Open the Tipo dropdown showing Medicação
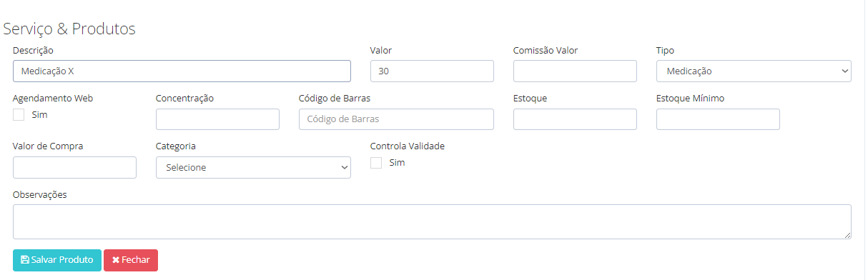This screenshot has height=280, width=868. [754, 71]
